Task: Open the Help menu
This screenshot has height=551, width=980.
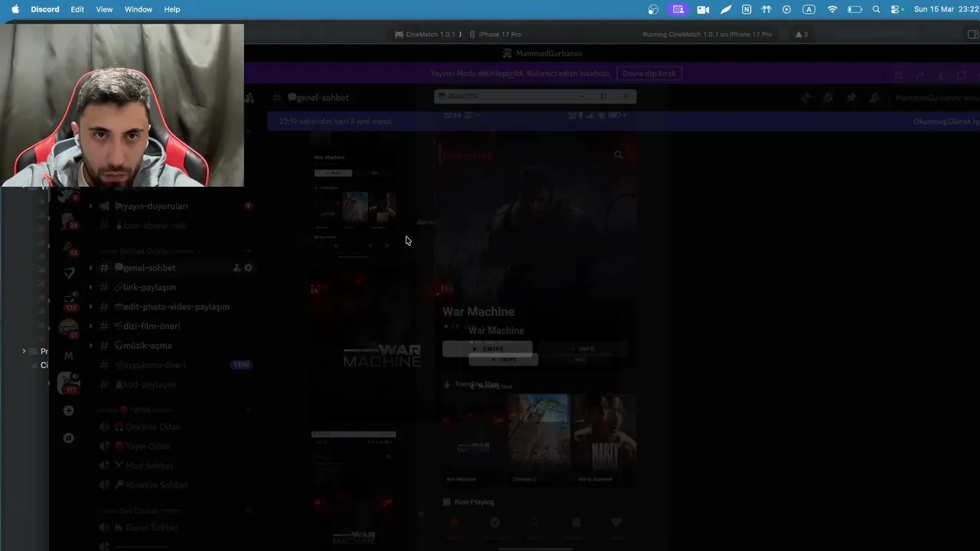Action: 172,9
